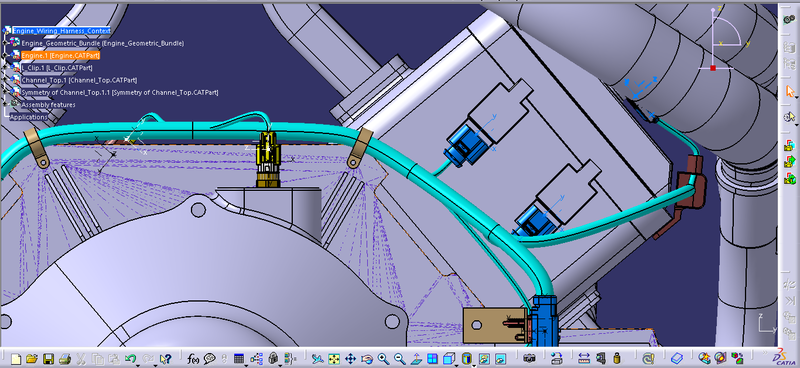
Task: Expand the Assembly features tree node
Action: (x=5, y=104)
